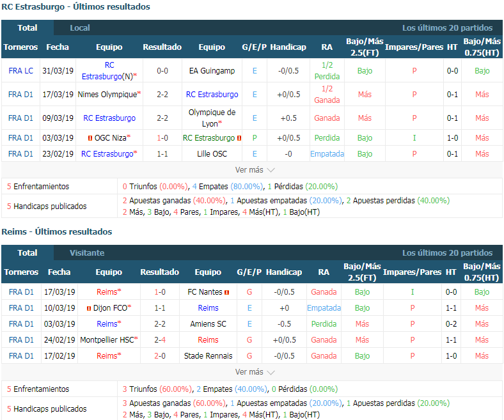Screen dimensions: 504x420
Task: Click date 10/03/19 in Reims table
Action: click(59, 308)
